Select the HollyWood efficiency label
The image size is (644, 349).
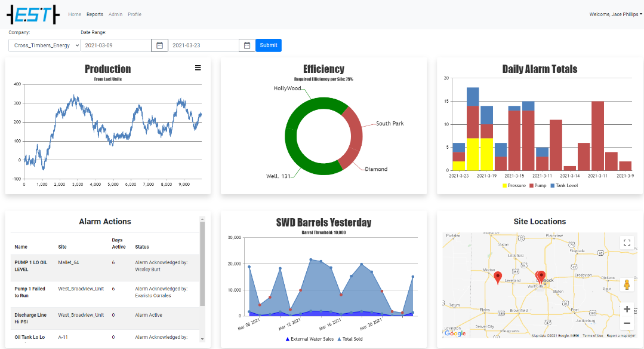pyautogui.click(x=287, y=88)
